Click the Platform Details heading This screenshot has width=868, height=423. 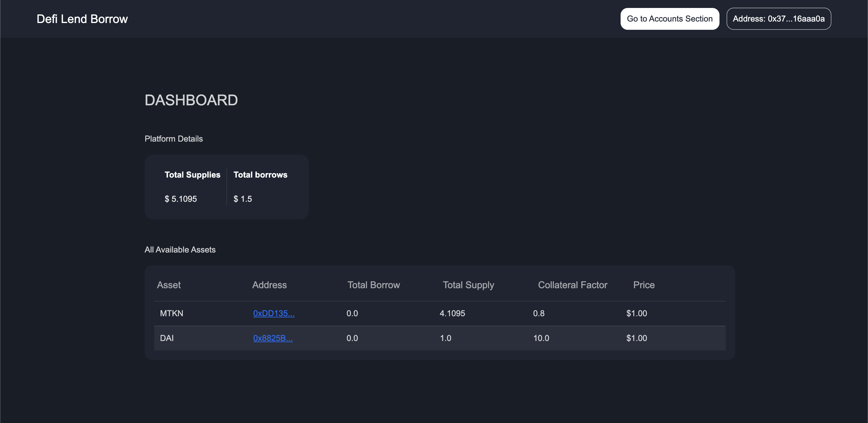[x=174, y=138]
